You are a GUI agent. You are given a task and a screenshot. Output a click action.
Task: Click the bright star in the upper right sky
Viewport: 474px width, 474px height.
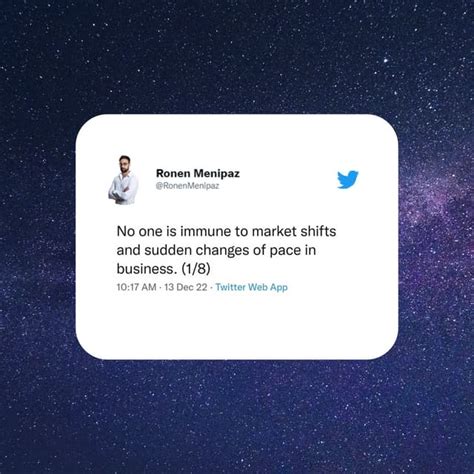click(386, 61)
